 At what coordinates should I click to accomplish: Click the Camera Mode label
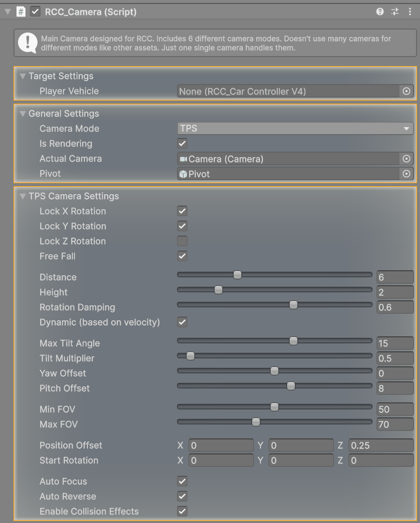69,129
